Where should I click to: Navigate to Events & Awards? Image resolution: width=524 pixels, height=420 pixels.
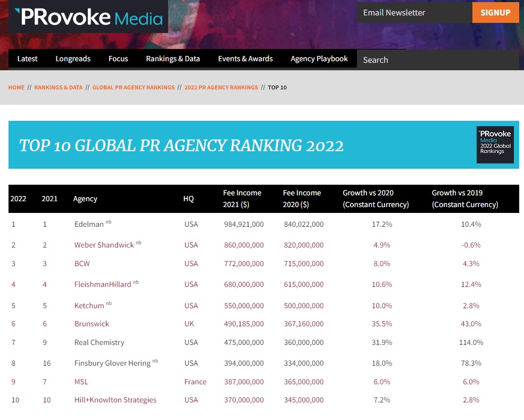[x=245, y=59]
